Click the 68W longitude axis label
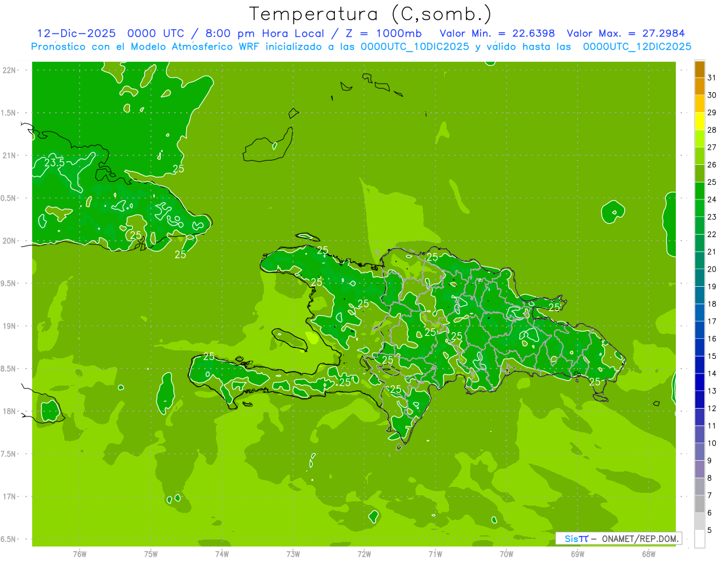 649,554
